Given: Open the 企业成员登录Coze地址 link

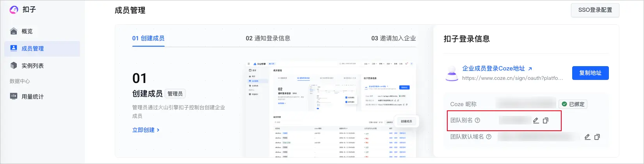Looking at the screenshot, I should (493, 68).
